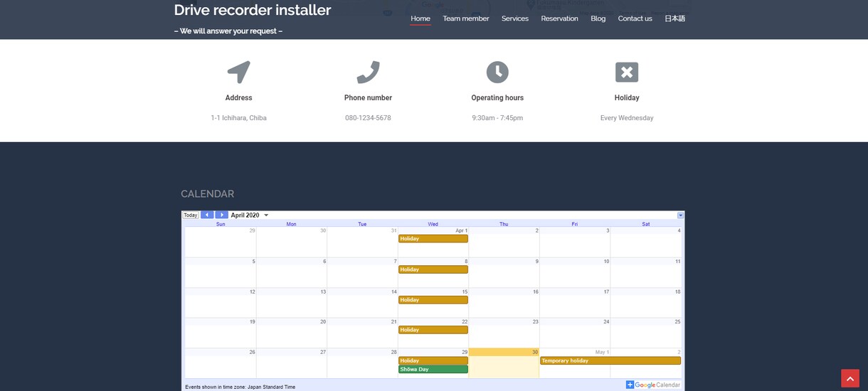
Task: Open calendar options dropdown at top right
Action: 680,215
